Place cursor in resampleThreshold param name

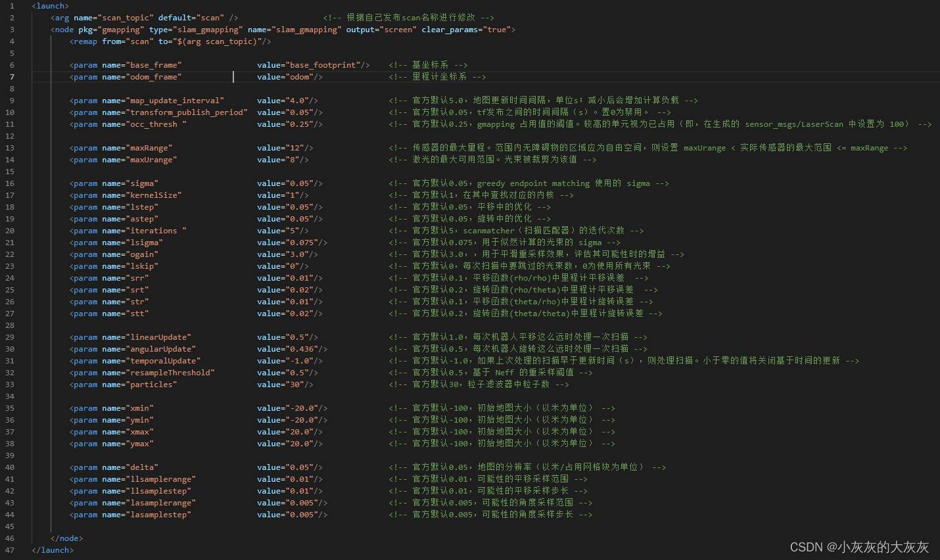(x=172, y=373)
